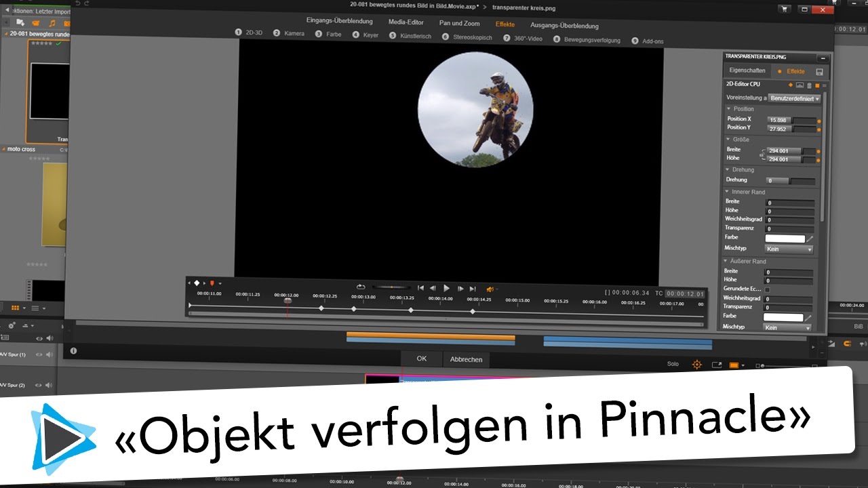Click the trash icon in 2D-Editor header

809,85
